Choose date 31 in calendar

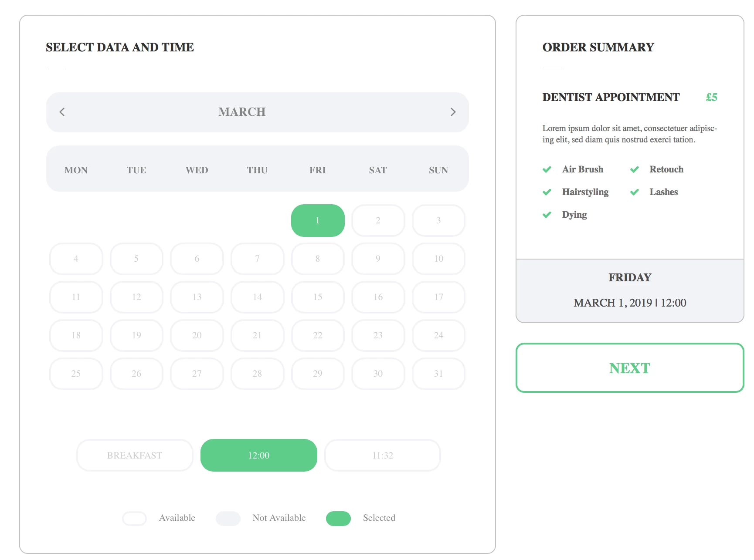(438, 374)
